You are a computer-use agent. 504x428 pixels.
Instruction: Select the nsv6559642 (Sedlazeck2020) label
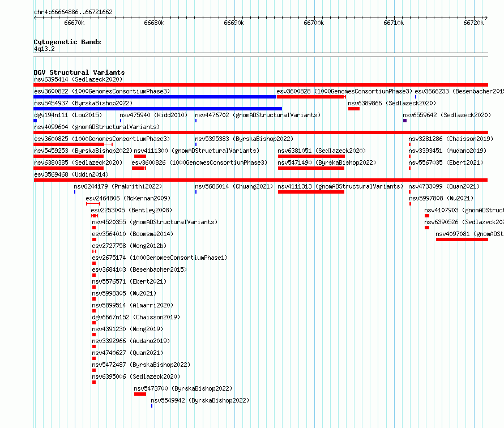(x=447, y=115)
